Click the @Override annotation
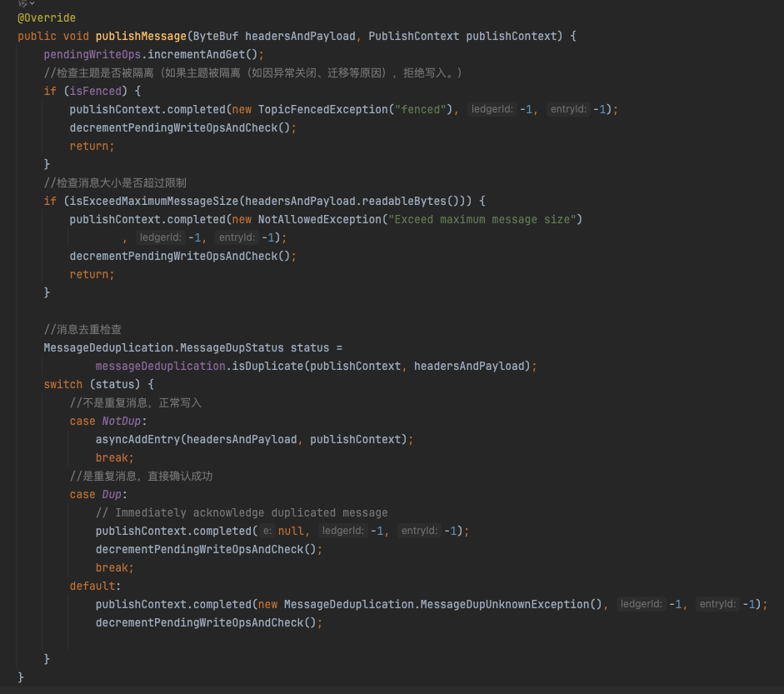The width and height of the screenshot is (784, 694). 47,18
